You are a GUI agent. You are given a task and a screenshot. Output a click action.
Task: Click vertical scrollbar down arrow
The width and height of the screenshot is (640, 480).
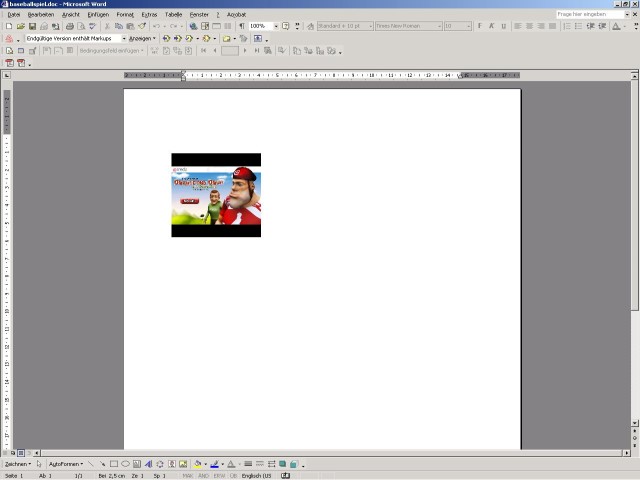(x=635, y=423)
